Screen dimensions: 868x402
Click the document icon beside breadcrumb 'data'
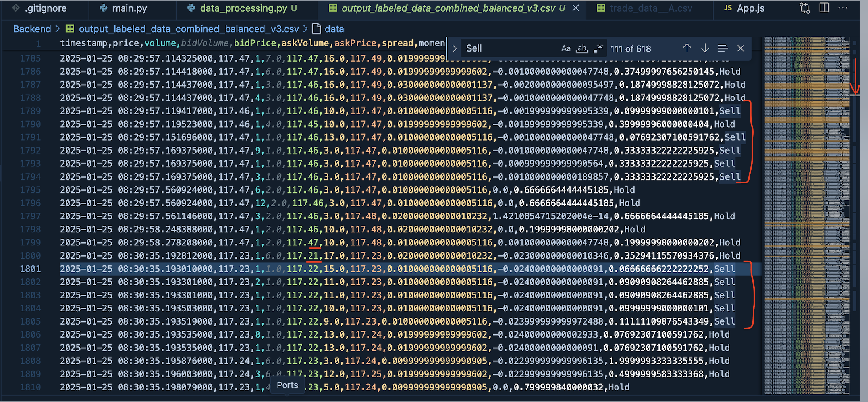pos(316,29)
